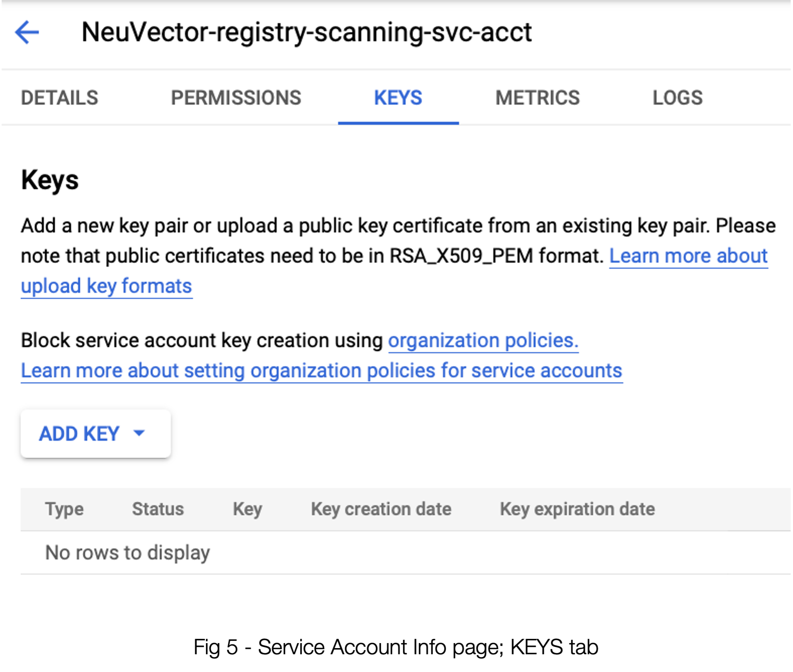The image size is (793, 672).
Task: Click the 'No rows to display' row
Action: 127,553
